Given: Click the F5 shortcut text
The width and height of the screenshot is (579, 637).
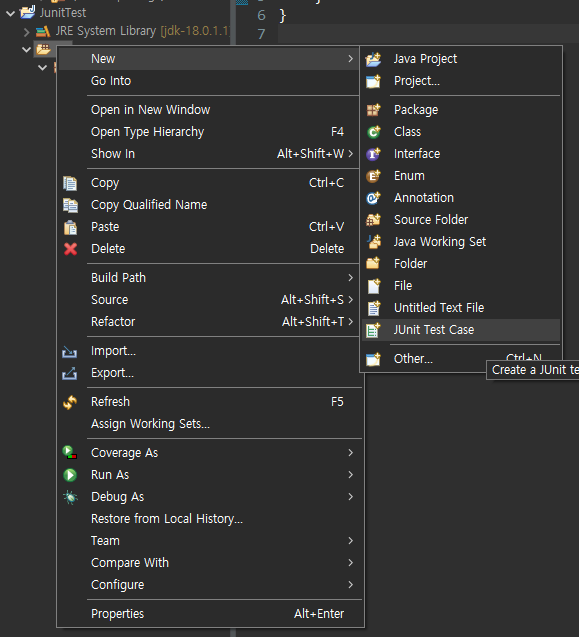Looking at the screenshot, I should (337, 402).
